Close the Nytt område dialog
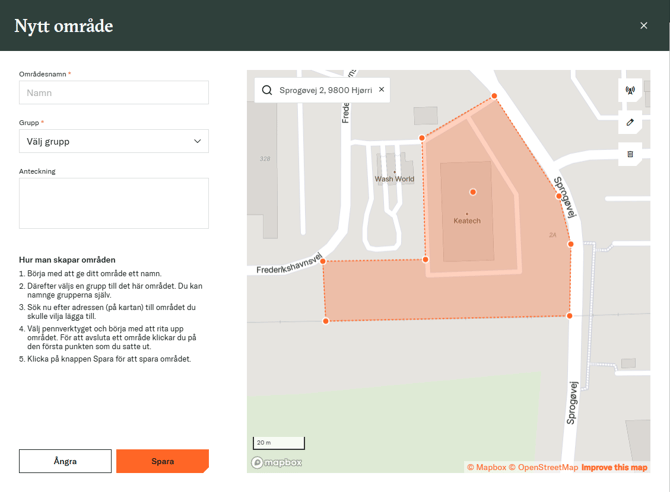 tap(643, 26)
